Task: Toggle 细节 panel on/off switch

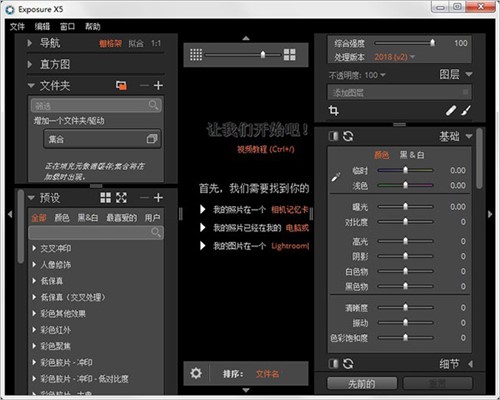Action: point(334,364)
